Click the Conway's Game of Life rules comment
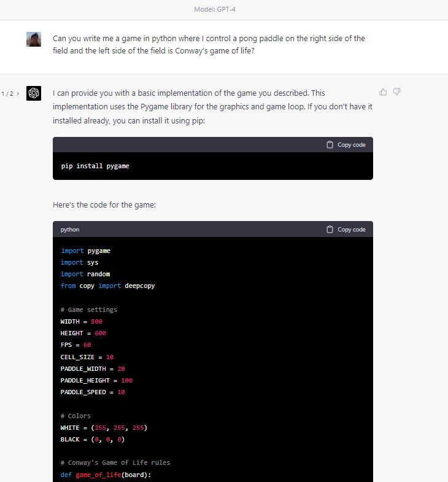 [115, 462]
